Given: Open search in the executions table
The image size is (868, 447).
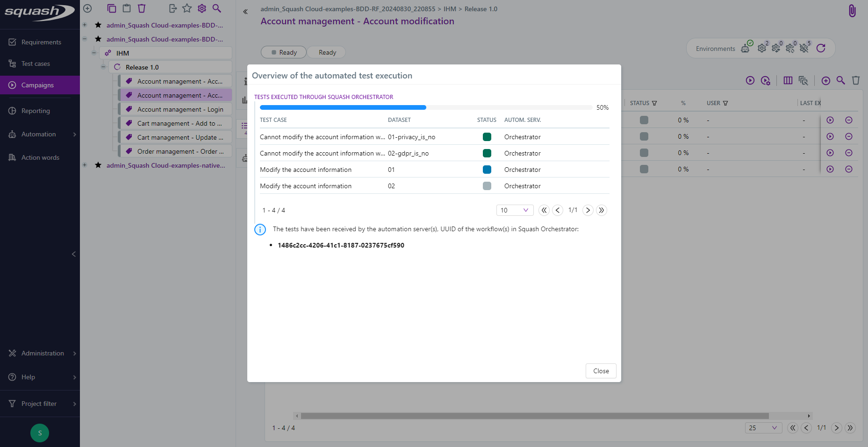Looking at the screenshot, I should tap(841, 80).
